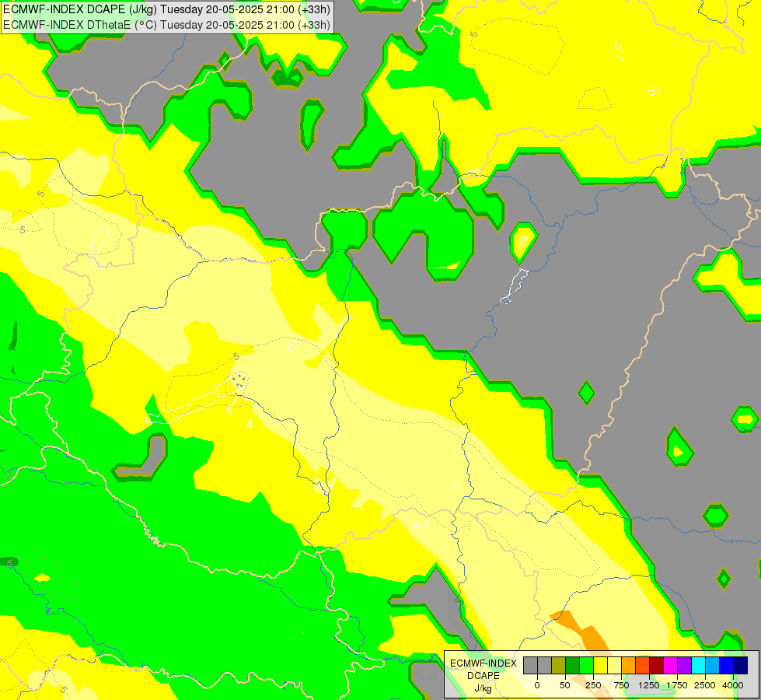Click the saturated yellow legend swatch
The image size is (761, 700).
(600, 665)
